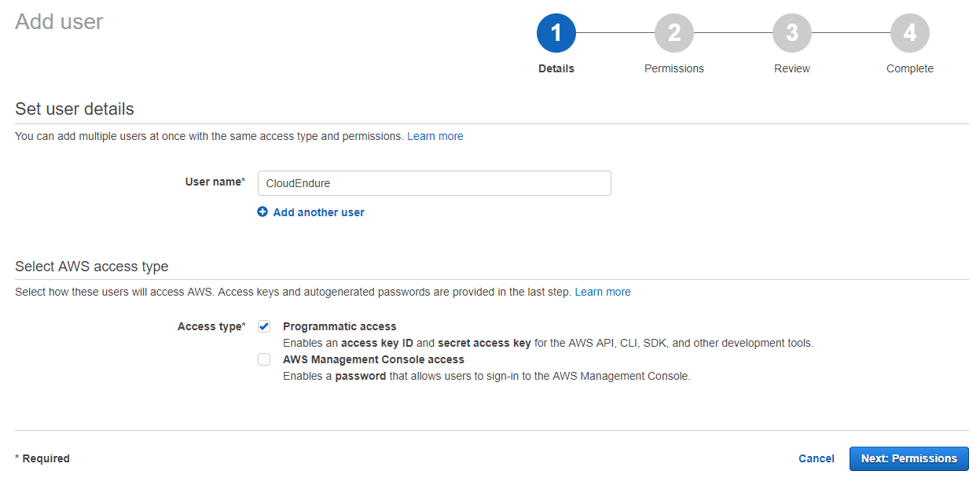Click the Complete step label
This screenshot has height=493, width=980.
coord(910,68)
